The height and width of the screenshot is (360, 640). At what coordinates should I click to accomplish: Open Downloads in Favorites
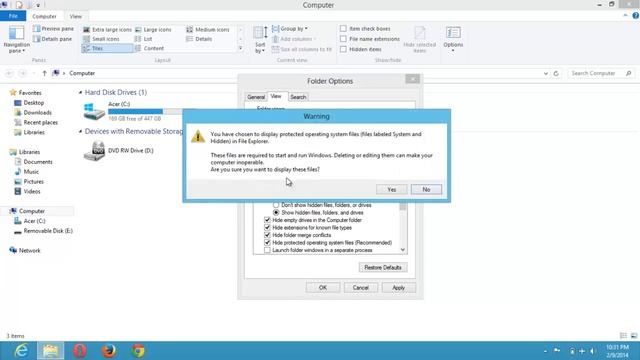click(x=33, y=113)
